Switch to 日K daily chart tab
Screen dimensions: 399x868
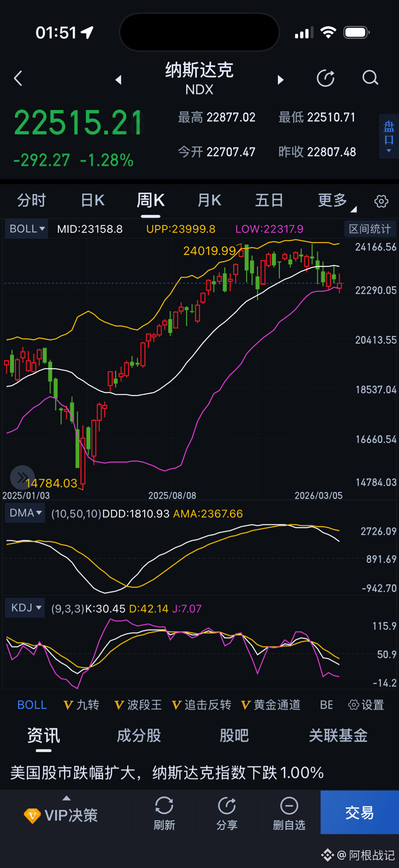[93, 200]
